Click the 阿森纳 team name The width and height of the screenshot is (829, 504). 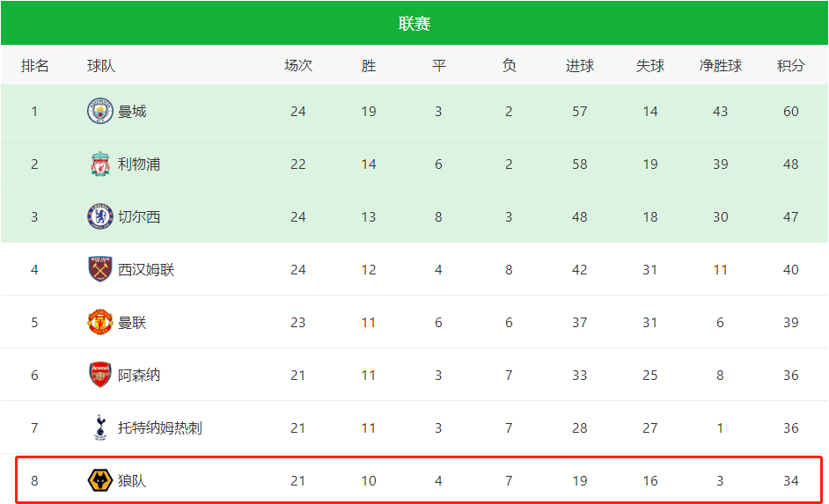(139, 375)
